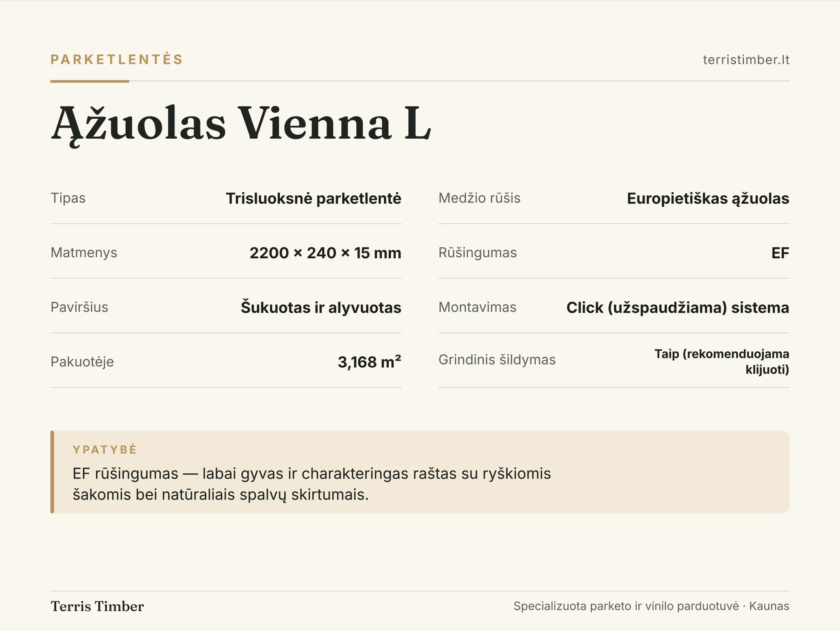Screen dimensions: 840x630
Task: Click the Tipas row label
Action: (68, 198)
